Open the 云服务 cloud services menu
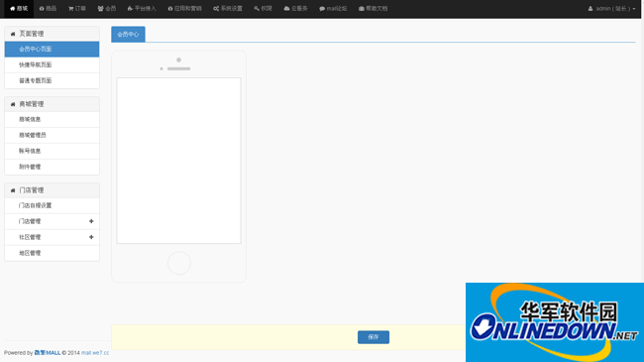 [x=295, y=9]
